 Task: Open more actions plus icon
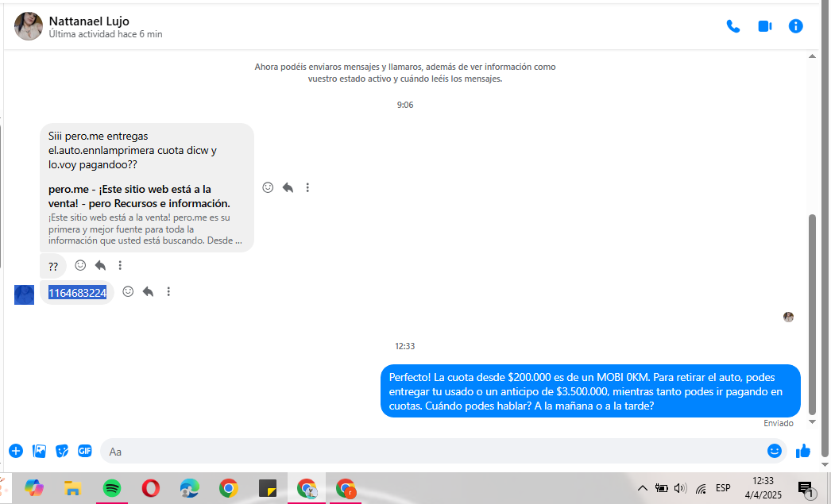click(x=16, y=451)
